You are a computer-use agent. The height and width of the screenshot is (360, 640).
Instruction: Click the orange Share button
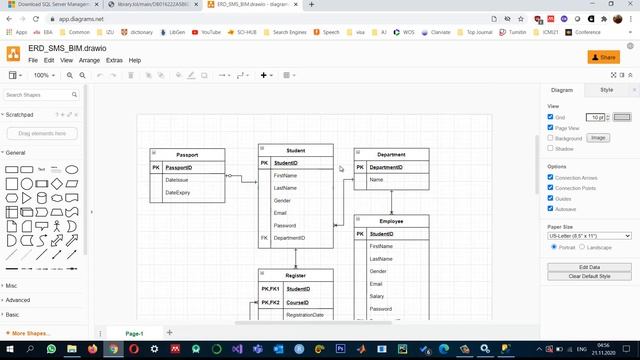(x=604, y=58)
